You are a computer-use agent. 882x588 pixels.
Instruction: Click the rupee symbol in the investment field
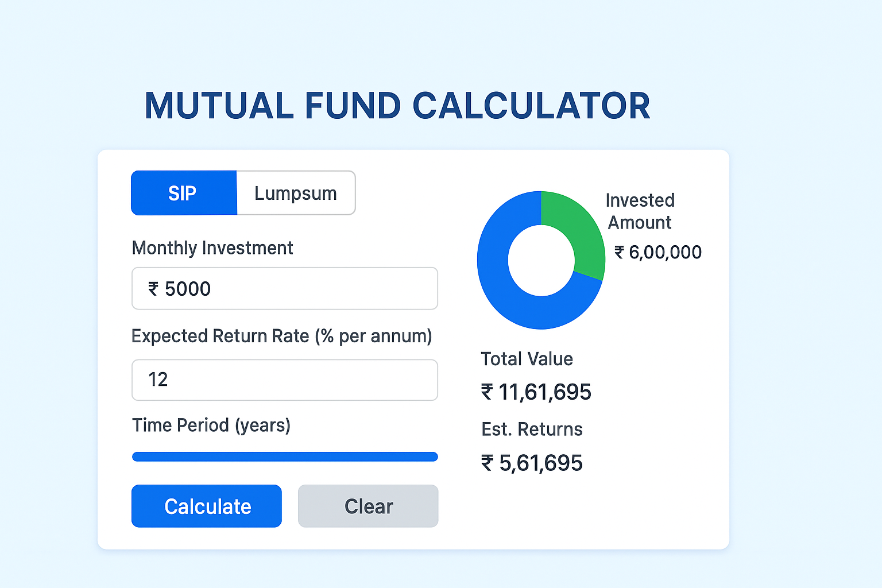(153, 289)
